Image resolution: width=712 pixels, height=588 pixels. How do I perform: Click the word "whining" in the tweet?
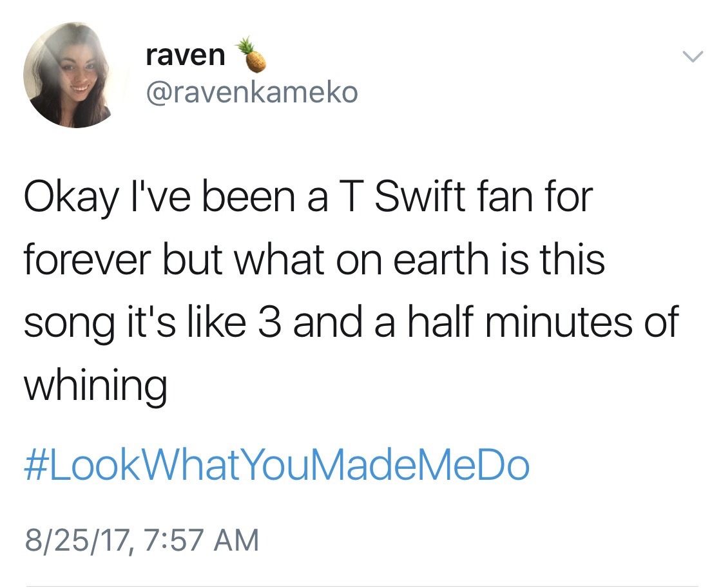[x=95, y=386]
